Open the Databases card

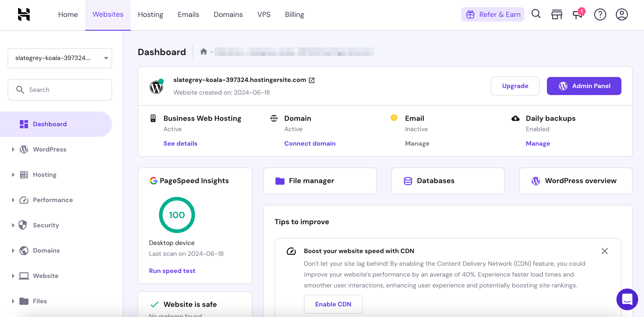coord(448,181)
